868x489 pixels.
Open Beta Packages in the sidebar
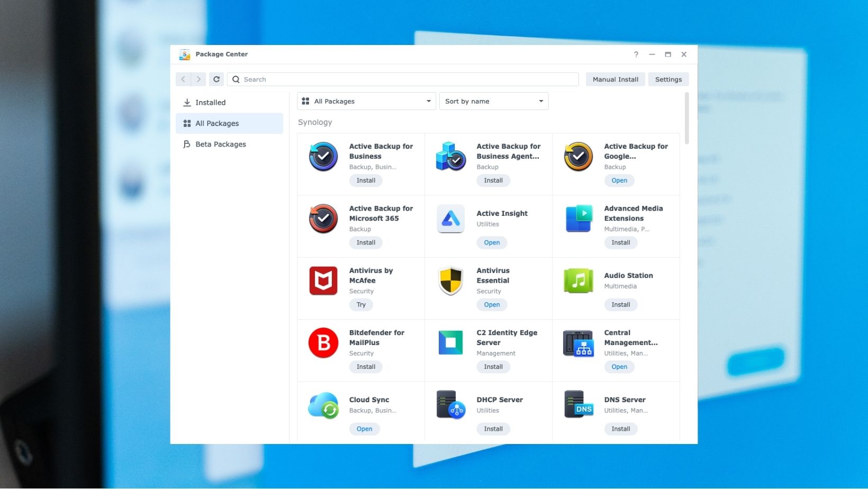coord(230,144)
